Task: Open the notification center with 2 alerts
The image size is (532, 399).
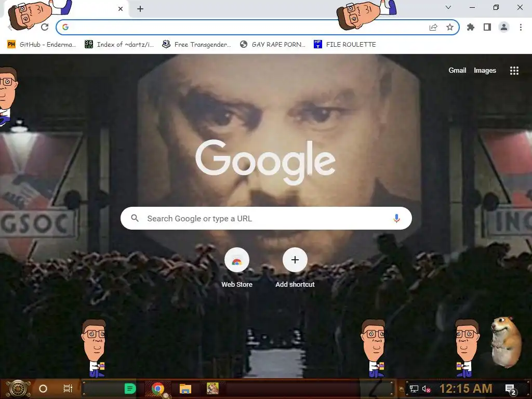Action: (510, 389)
